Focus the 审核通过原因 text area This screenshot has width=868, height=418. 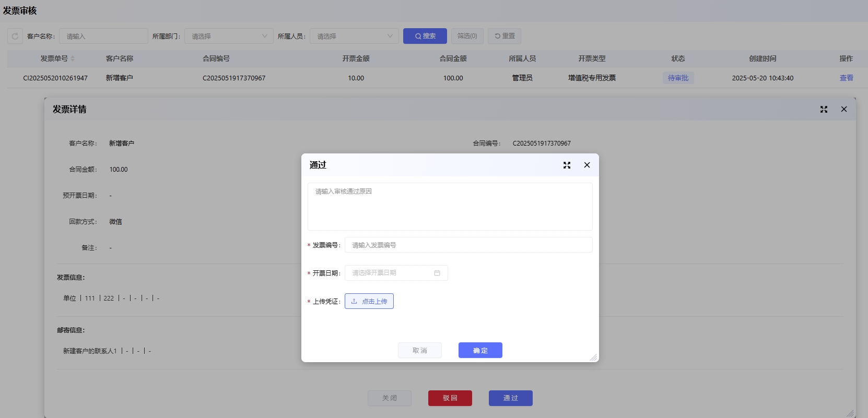tap(450, 206)
